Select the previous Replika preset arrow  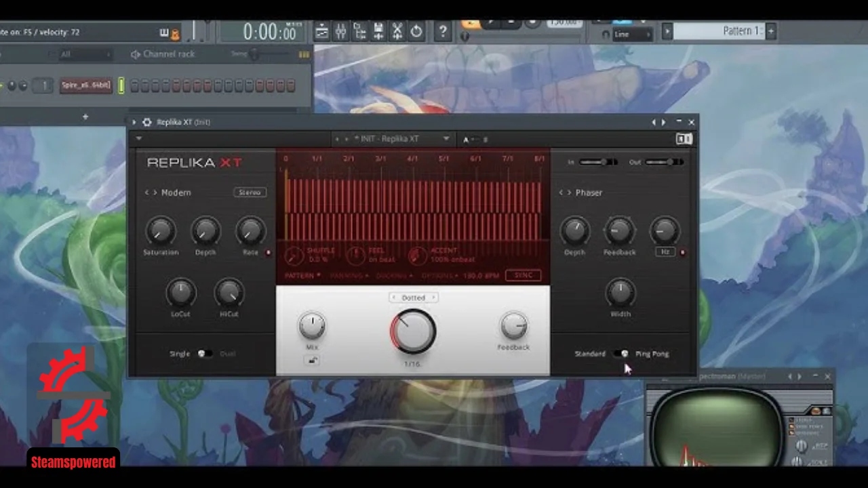click(338, 139)
